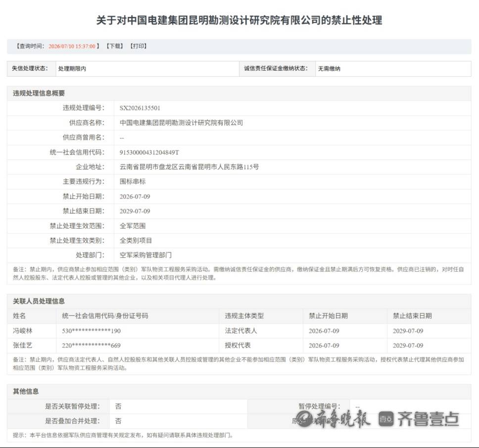Click credit code 91530000431204849T
The image size is (479, 448).
149,152
